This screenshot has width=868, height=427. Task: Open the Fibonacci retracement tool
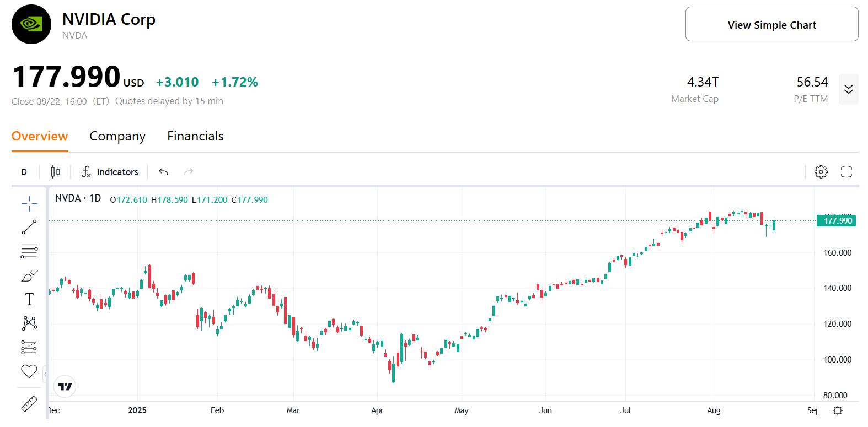coord(29,251)
